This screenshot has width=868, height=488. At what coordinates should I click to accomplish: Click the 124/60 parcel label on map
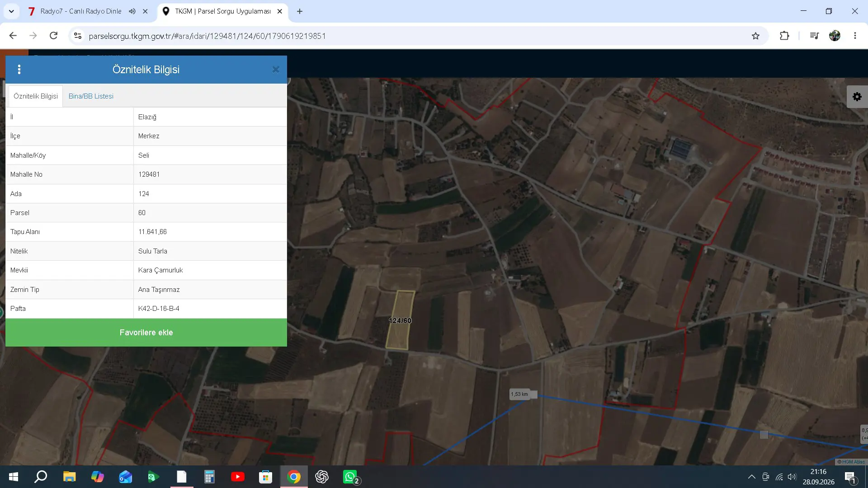400,321
